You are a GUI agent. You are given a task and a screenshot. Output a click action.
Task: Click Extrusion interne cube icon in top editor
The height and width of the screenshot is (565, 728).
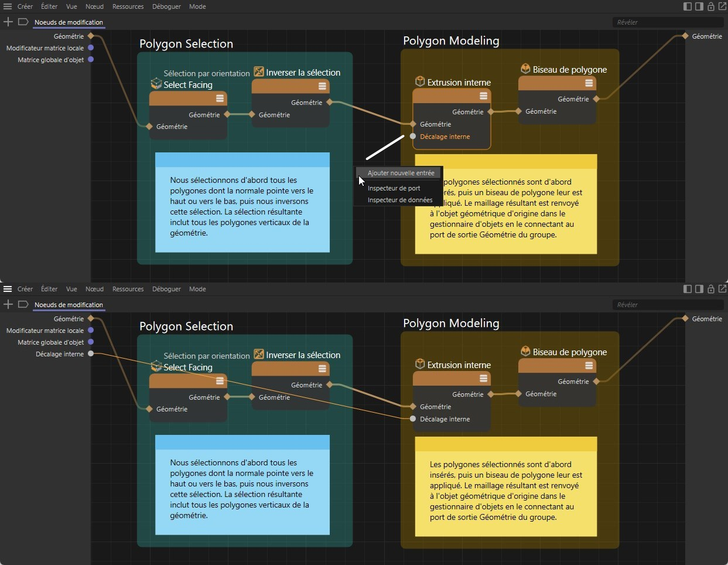coord(419,81)
